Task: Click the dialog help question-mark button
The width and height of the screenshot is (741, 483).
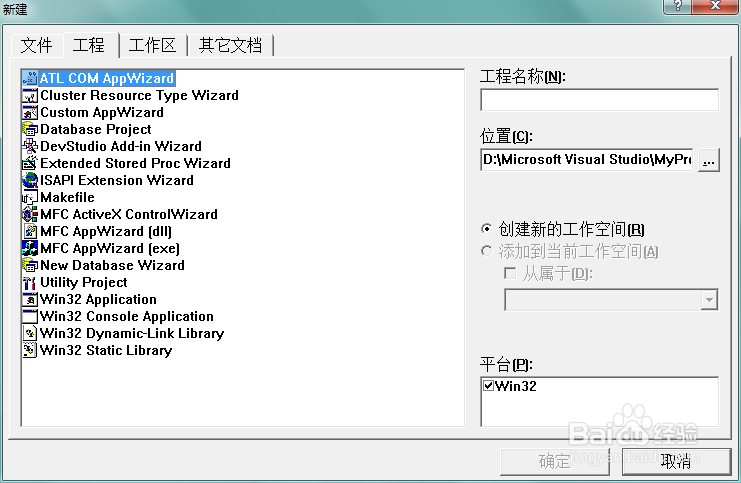Action: tap(678, 6)
